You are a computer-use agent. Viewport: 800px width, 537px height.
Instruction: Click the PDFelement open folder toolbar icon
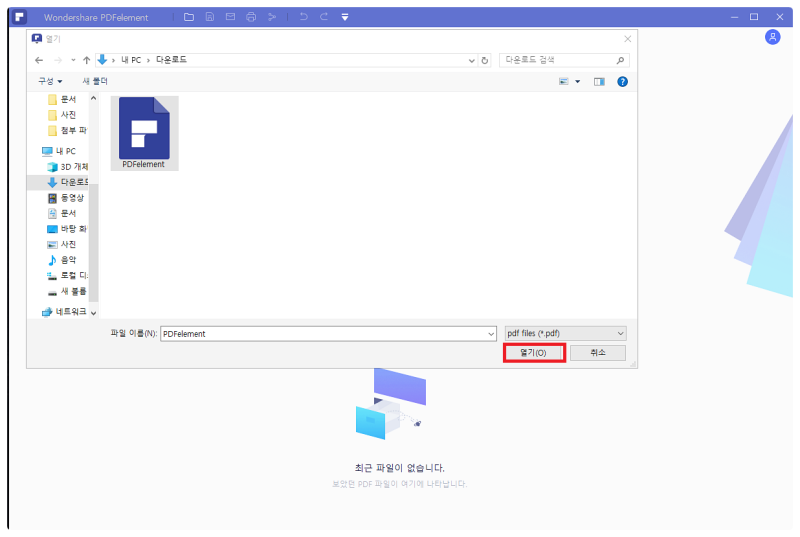189,17
